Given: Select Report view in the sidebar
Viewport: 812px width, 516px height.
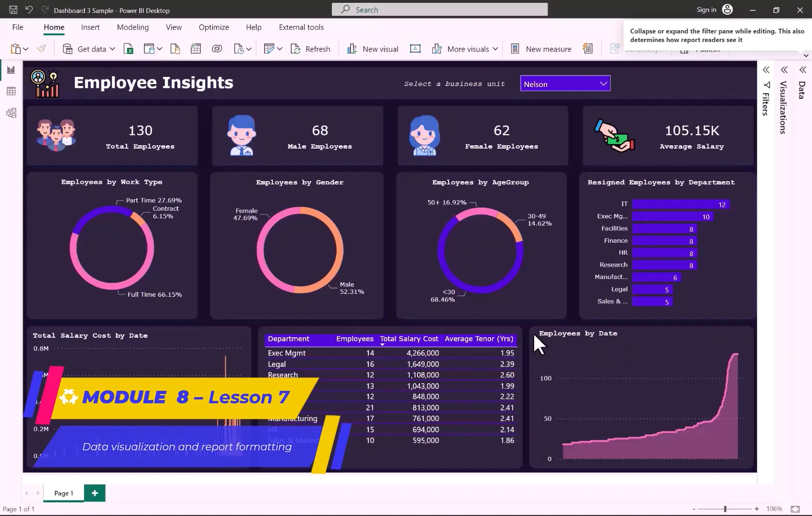Looking at the screenshot, I should click(11, 69).
